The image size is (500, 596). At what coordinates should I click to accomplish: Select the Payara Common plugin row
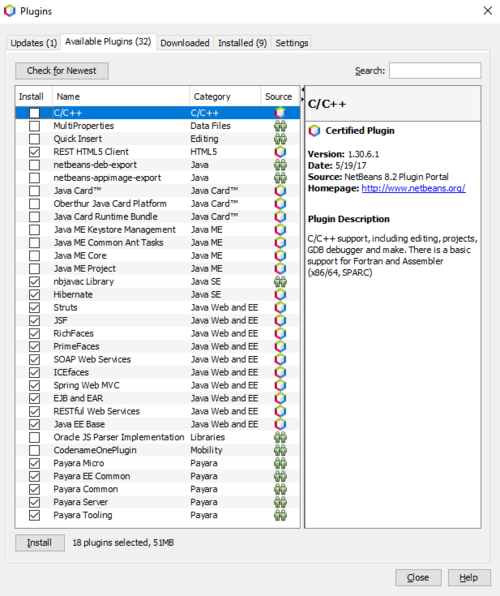(157, 489)
